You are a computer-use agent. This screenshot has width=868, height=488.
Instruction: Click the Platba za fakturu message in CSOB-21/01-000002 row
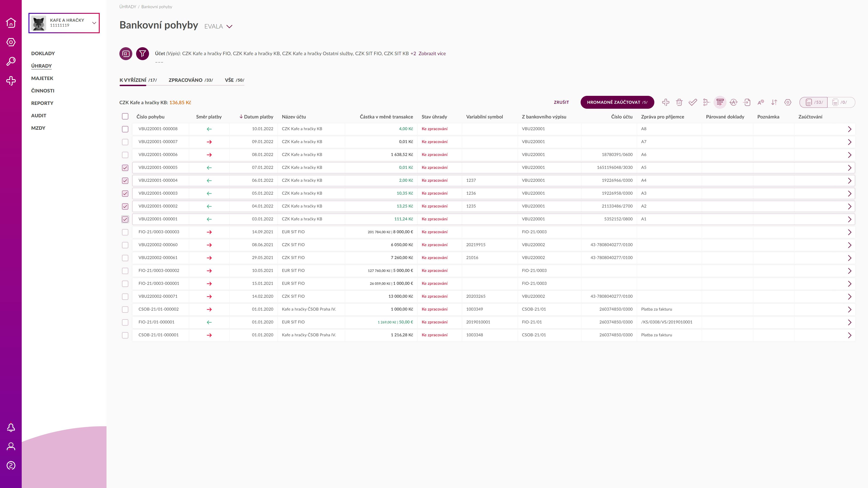(656, 309)
